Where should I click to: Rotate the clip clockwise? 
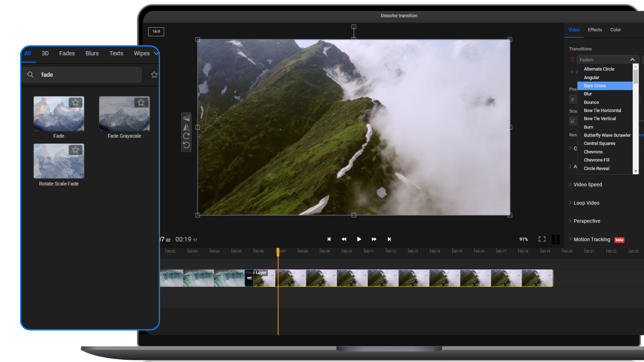click(x=186, y=136)
